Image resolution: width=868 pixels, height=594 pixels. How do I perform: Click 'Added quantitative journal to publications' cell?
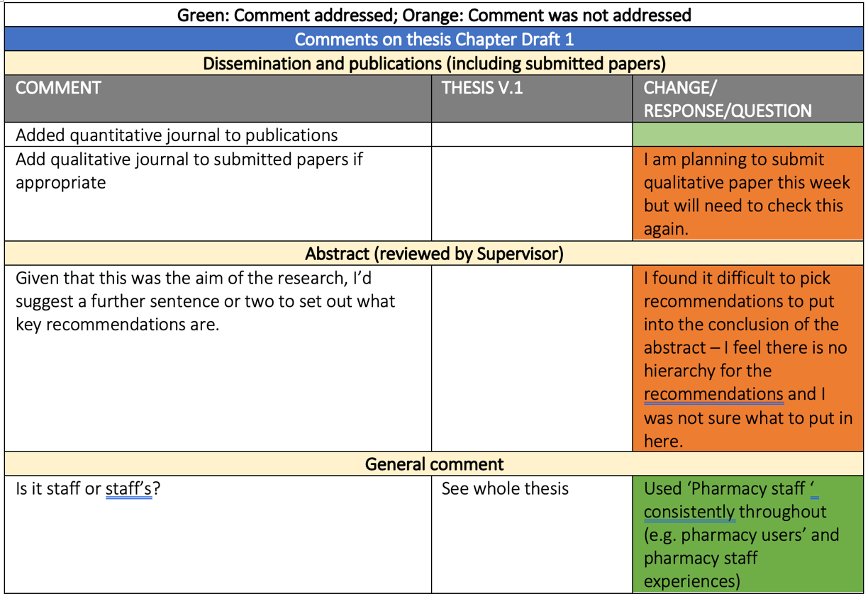(x=177, y=135)
